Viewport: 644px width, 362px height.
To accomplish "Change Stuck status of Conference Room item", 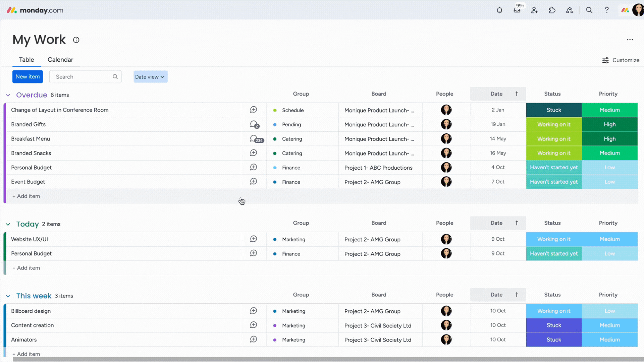I will (x=553, y=110).
